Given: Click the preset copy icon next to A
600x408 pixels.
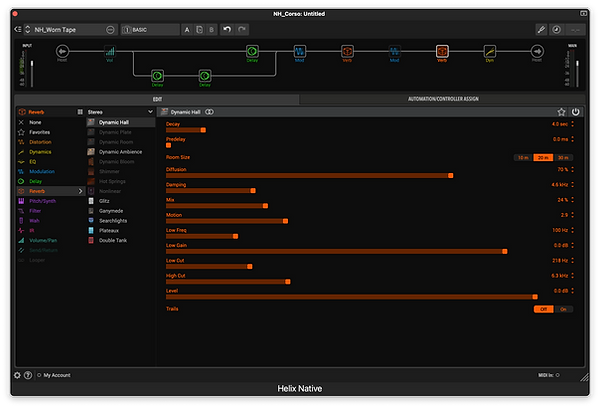Looking at the screenshot, I should click(x=199, y=29).
